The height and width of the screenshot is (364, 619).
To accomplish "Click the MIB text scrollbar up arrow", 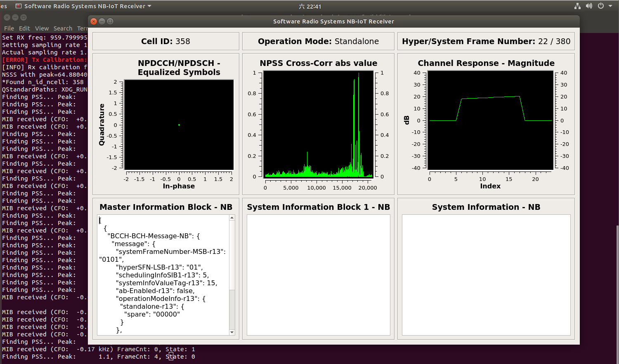I will point(232,218).
